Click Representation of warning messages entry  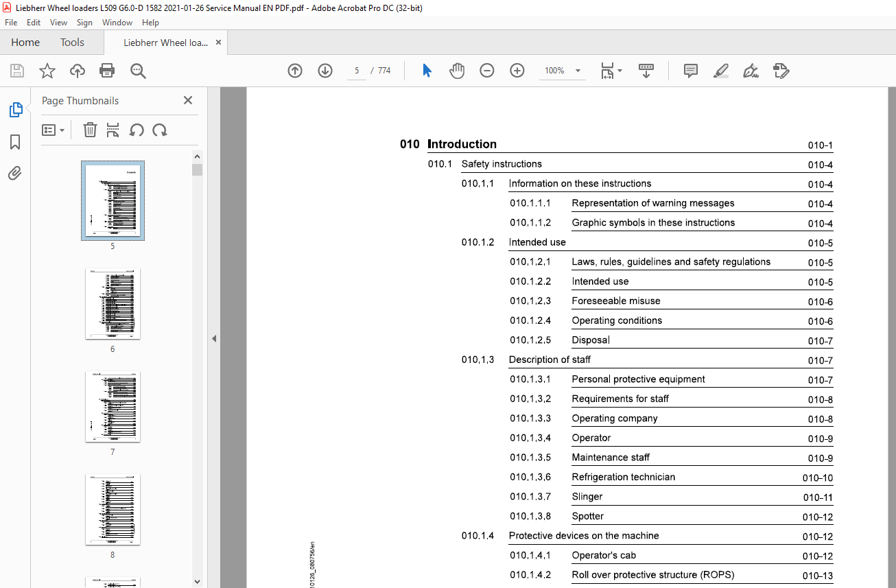653,203
